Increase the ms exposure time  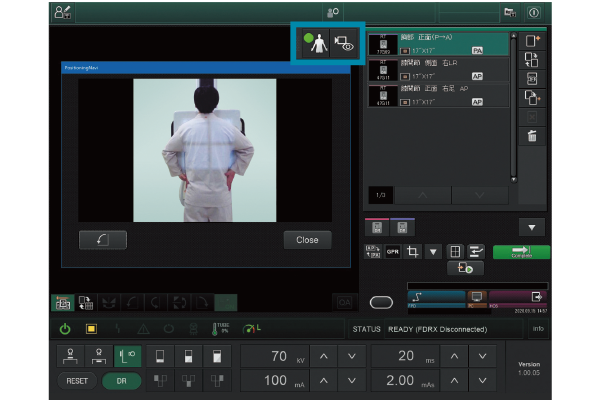point(454,356)
